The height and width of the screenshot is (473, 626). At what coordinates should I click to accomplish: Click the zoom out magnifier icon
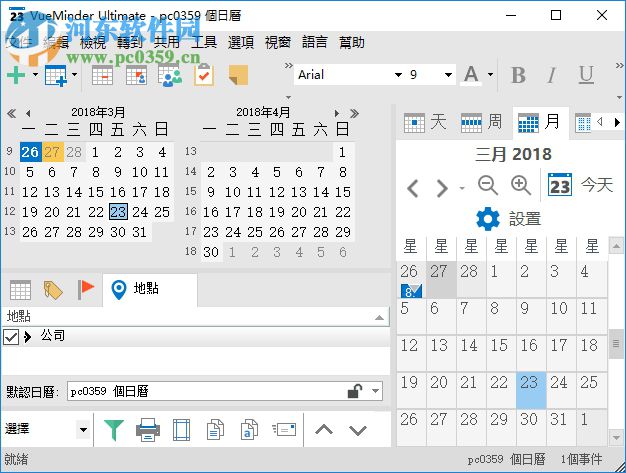[x=488, y=185]
